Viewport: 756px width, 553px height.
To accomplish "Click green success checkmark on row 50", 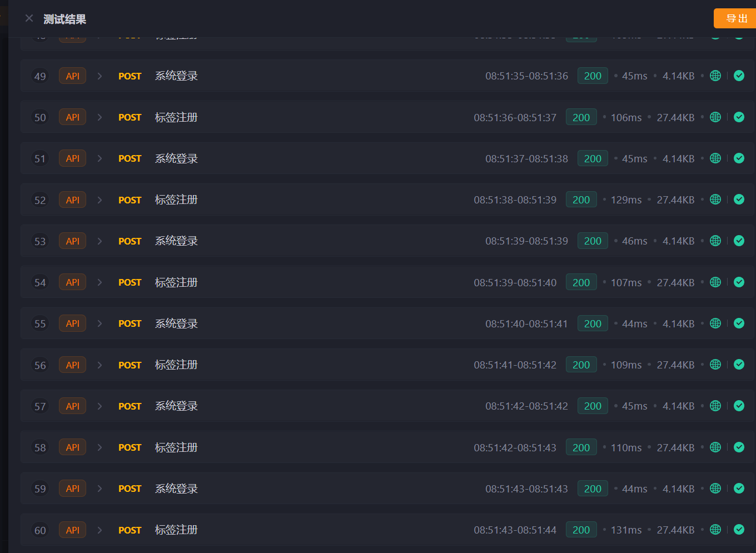I will point(739,117).
